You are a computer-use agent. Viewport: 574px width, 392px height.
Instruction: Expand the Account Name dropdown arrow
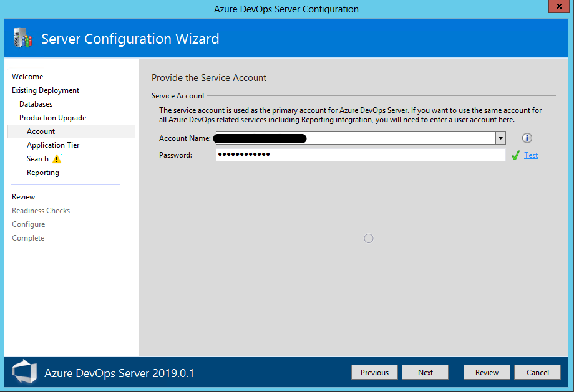click(500, 138)
